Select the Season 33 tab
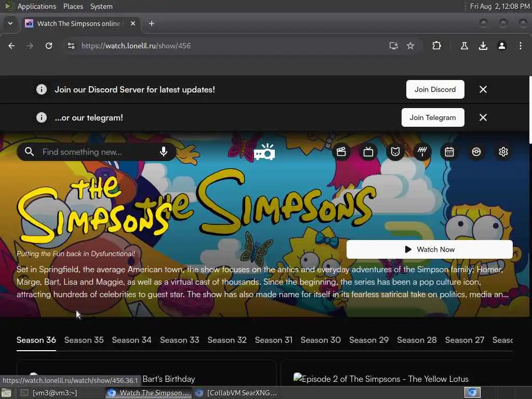 click(179, 340)
